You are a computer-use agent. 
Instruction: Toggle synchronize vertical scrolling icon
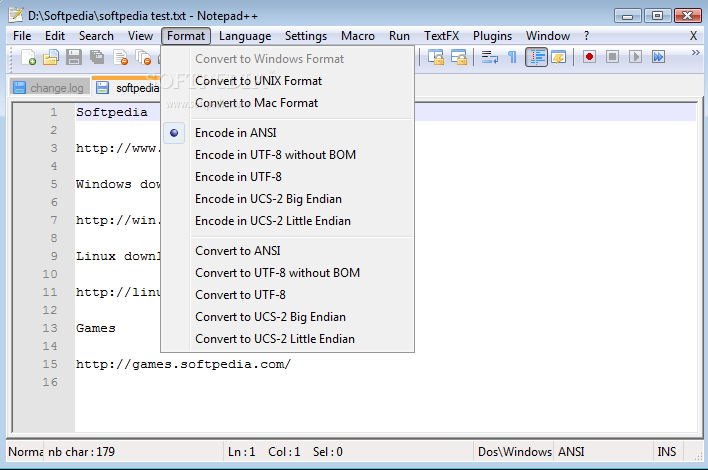(x=436, y=57)
